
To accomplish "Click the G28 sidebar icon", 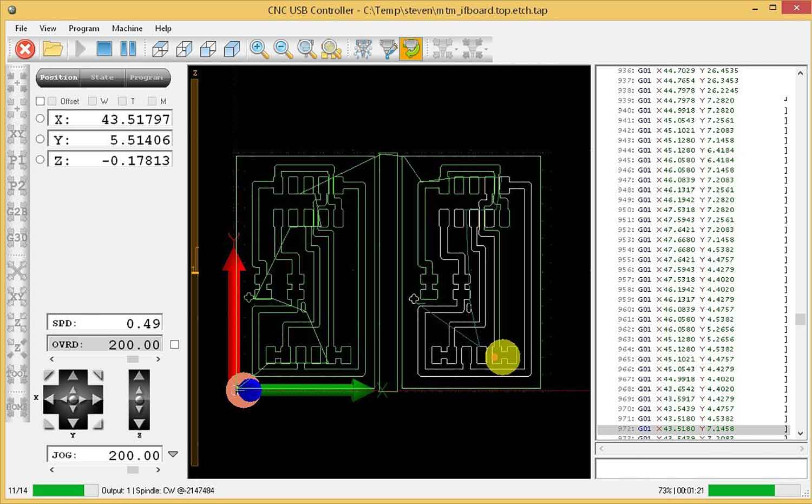I will (x=17, y=212).
